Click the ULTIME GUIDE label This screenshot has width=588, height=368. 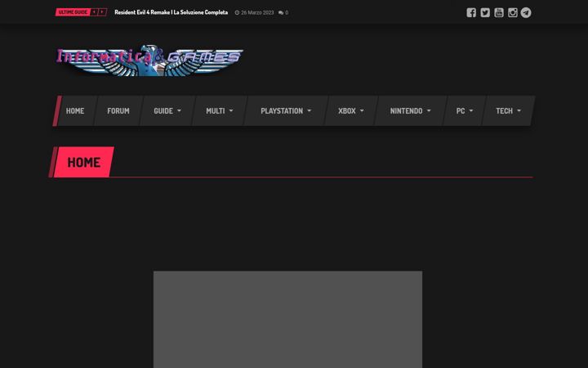pyautogui.click(x=73, y=12)
